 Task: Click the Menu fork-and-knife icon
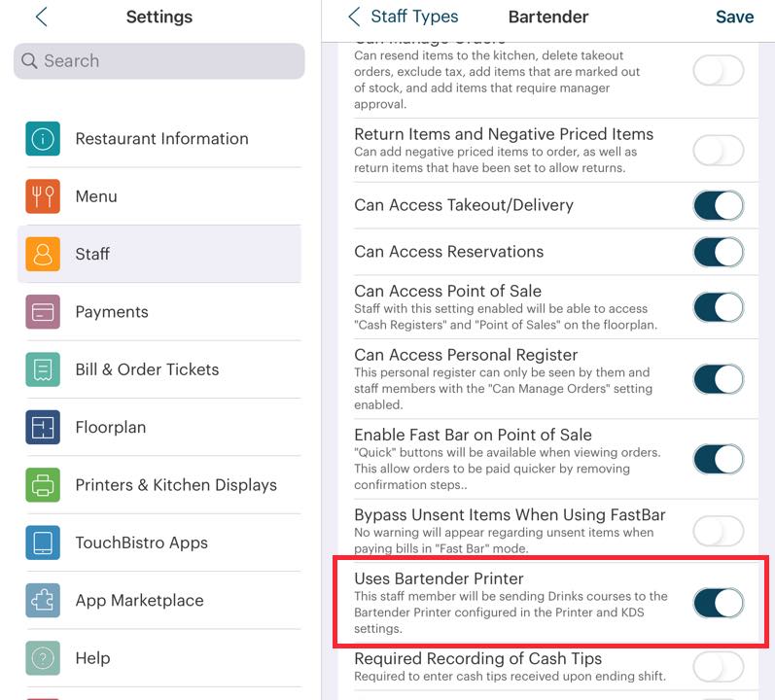click(43, 196)
